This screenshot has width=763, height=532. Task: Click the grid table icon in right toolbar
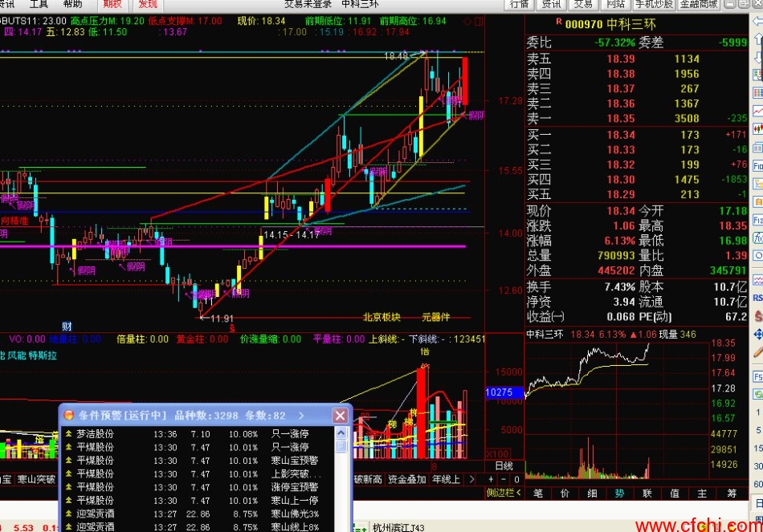pos(757,93)
